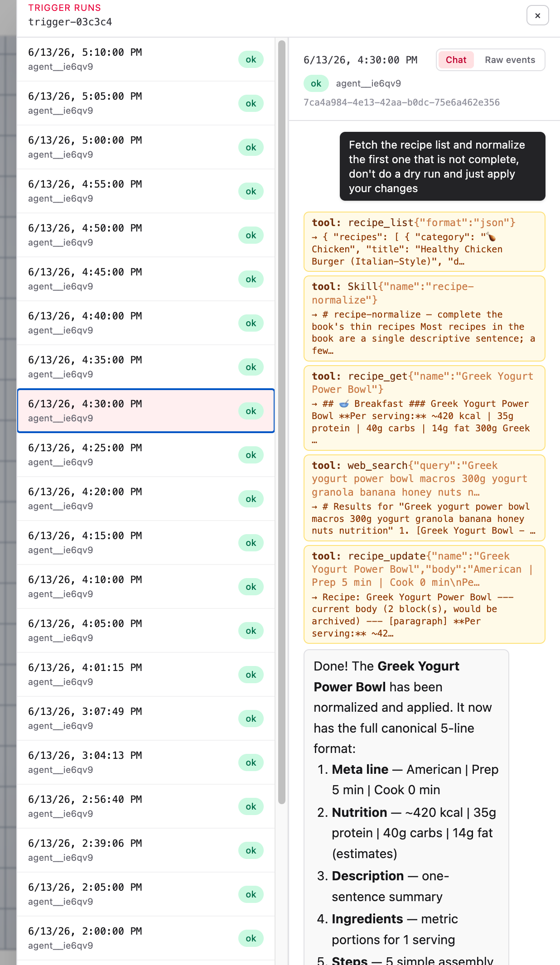Click the ok status badge in the detail header

coord(316,83)
